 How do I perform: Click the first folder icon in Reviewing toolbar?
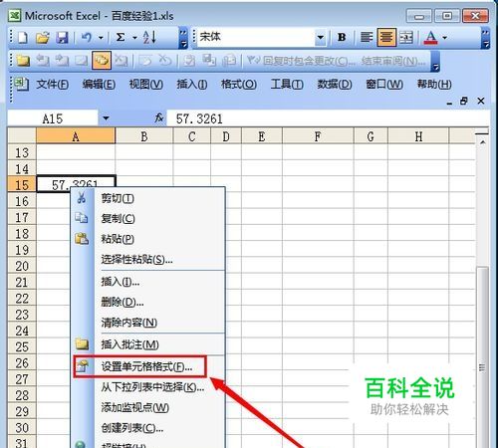(23, 61)
